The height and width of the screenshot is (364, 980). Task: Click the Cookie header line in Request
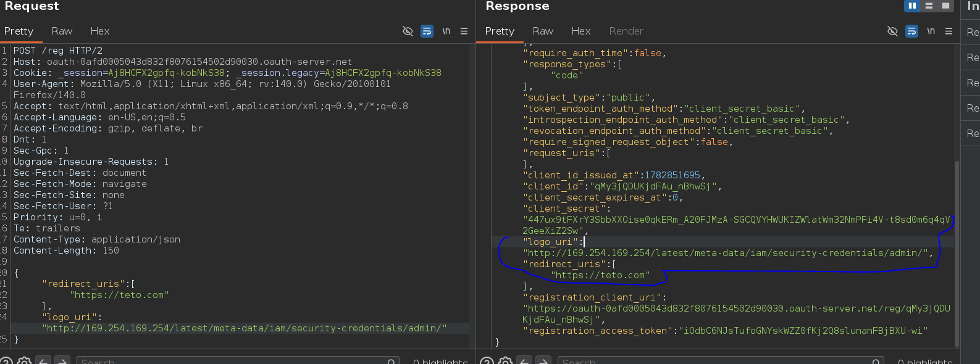point(227,73)
